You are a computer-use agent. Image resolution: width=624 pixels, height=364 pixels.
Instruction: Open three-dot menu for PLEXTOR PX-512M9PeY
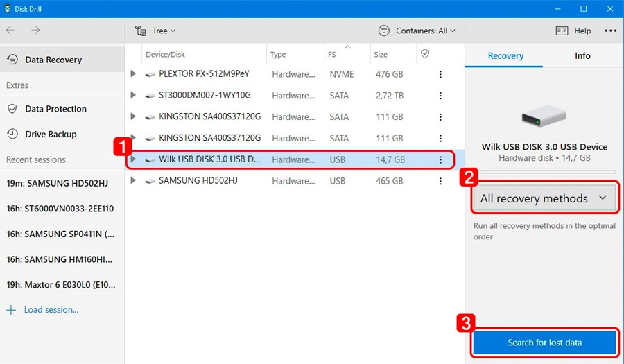(x=440, y=74)
